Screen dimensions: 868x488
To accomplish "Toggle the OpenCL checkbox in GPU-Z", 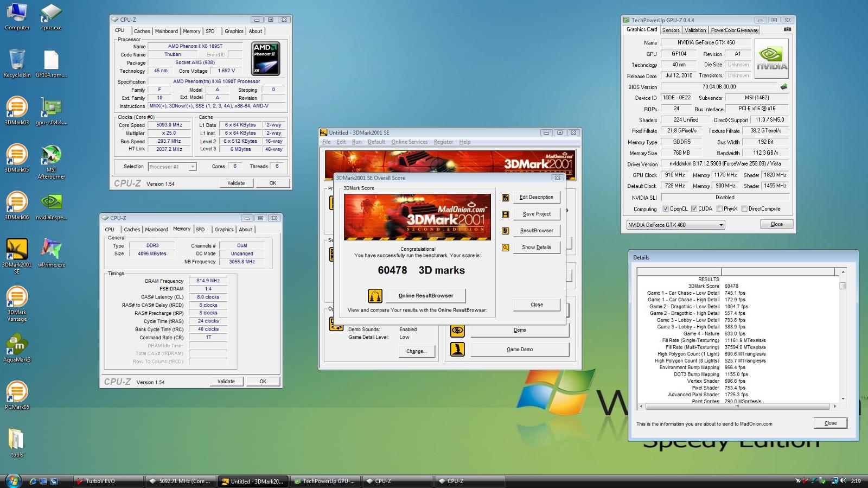I will pyautogui.click(x=666, y=209).
